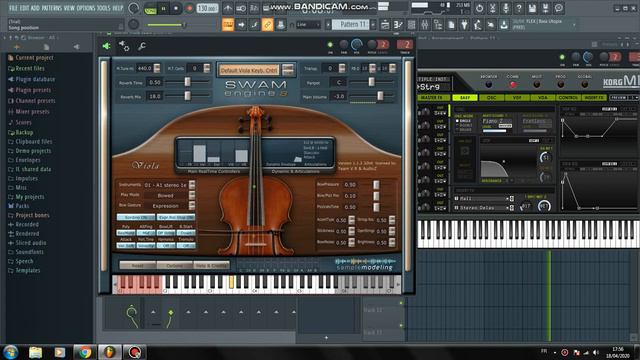640x360 pixels.
Task: Open the EDIT menu
Action: click(24, 8)
